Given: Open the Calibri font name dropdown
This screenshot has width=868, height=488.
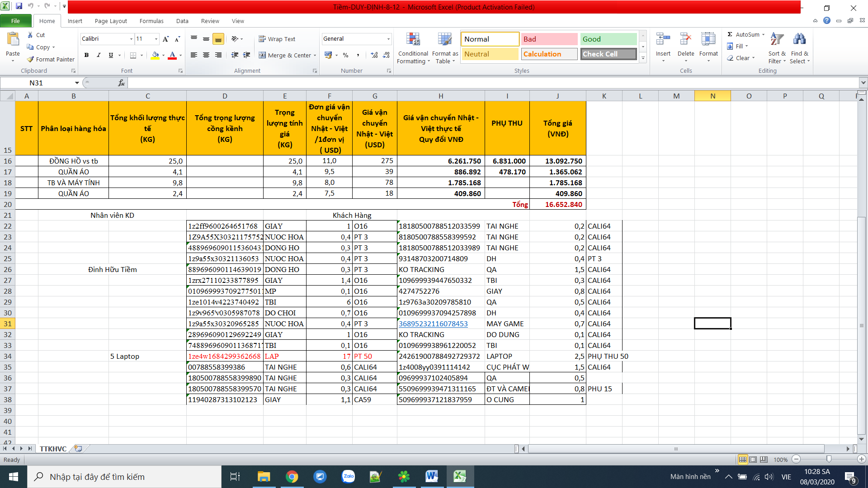Looking at the screenshot, I should tap(131, 39).
